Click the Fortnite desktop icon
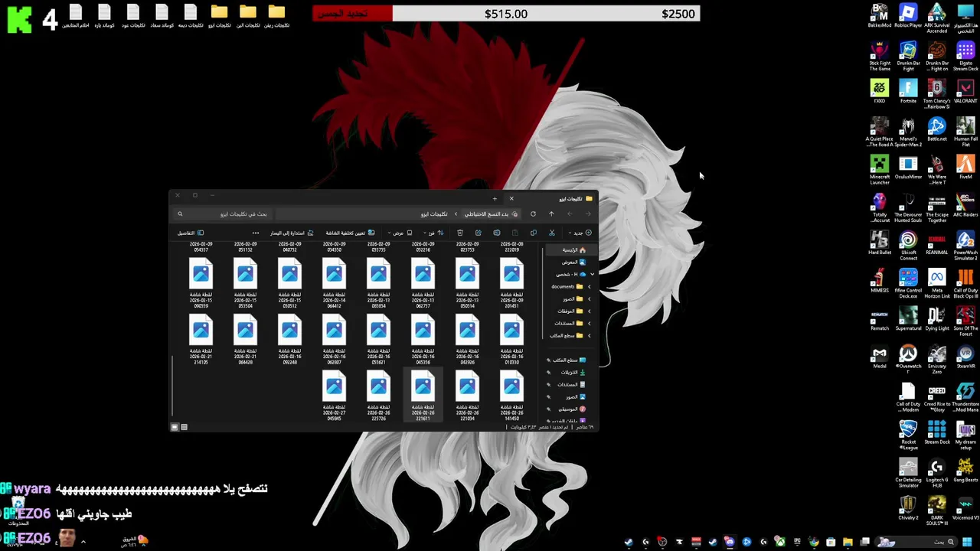 (908, 92)
